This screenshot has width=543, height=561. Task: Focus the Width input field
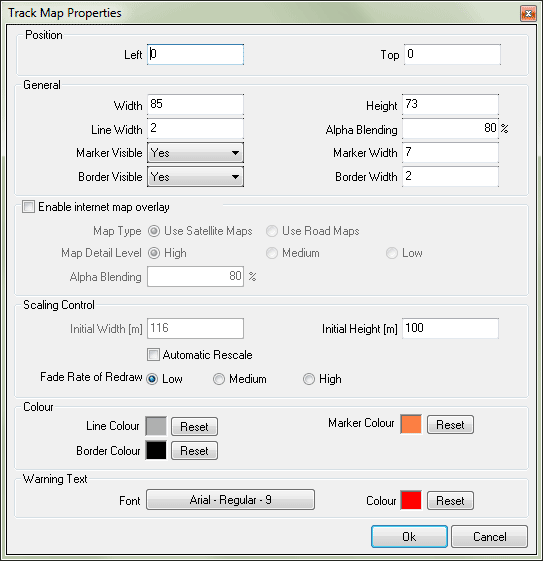click(195, 104)
